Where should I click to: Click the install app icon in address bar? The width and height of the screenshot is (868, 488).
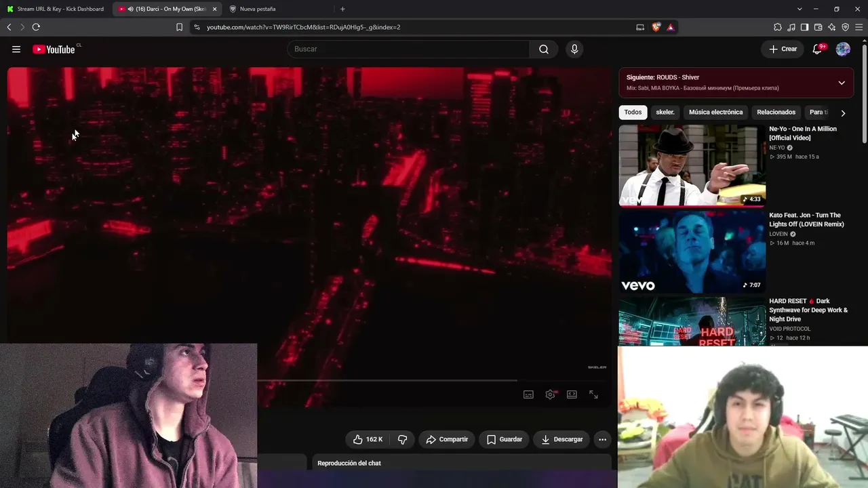click(640, 27)
